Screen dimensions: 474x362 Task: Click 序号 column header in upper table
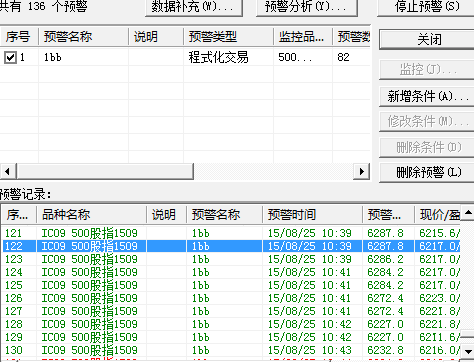pos(19,37)
